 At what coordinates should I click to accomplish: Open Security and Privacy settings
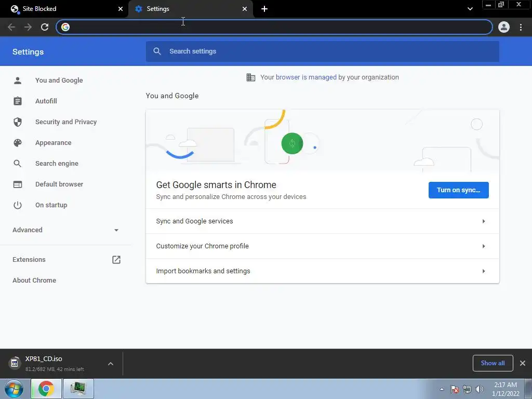pos(66,122)
